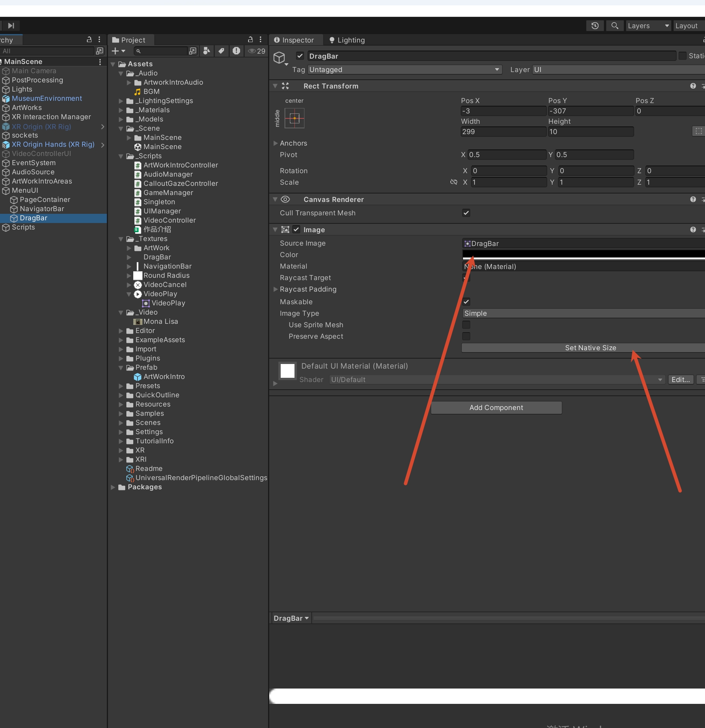Toggle hidden packages visibility count 29
The height and width of the screenshot is (728, 705).
(257, 51)
